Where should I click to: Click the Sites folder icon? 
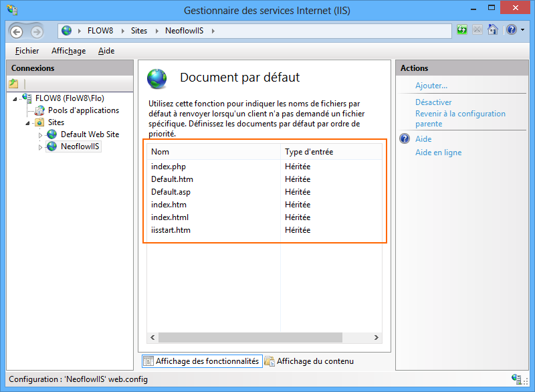pos(40,122)
